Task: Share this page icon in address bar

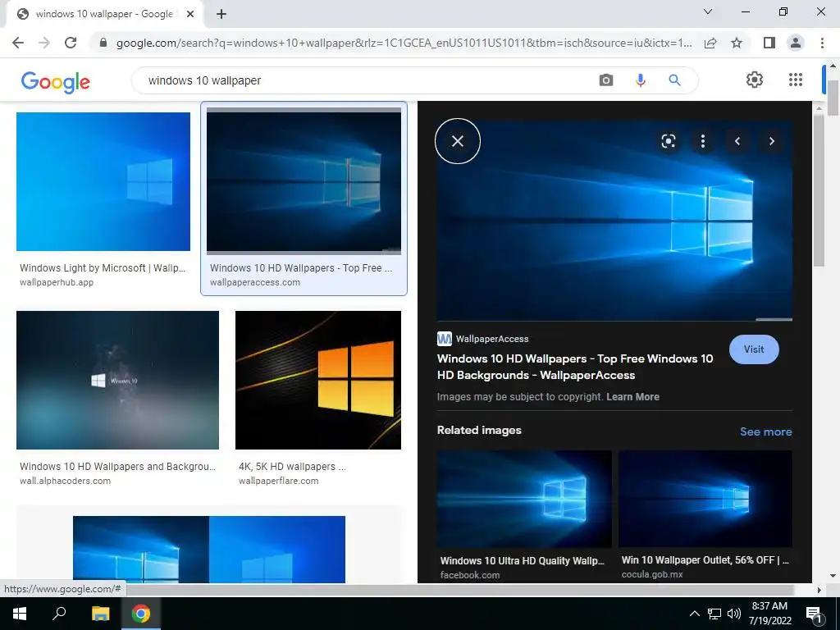Action: [710, 43]
